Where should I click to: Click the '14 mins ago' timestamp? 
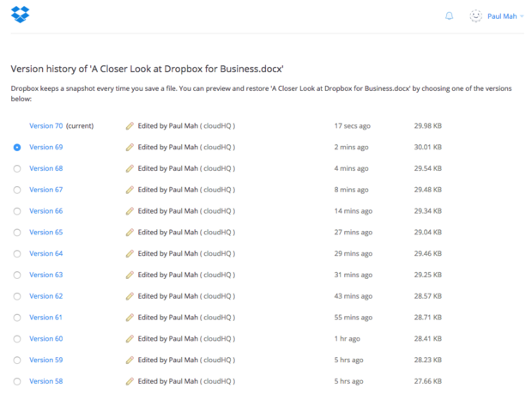tap(354, 211)
